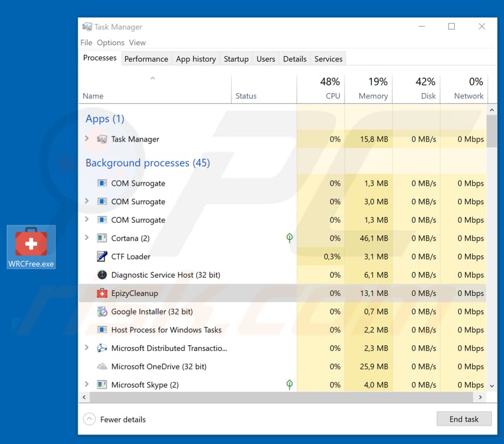Select Diagnostic Service Host (32 bit)

point(165,275)
